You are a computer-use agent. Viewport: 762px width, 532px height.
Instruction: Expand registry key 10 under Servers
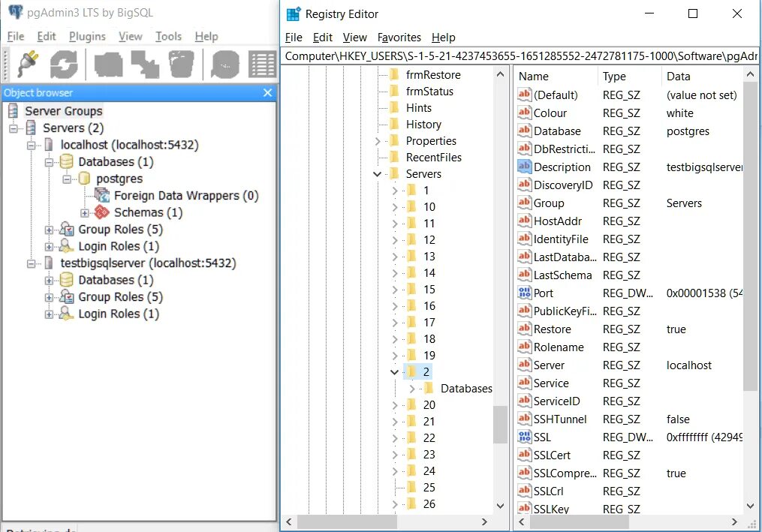click(x=395, y=207)
